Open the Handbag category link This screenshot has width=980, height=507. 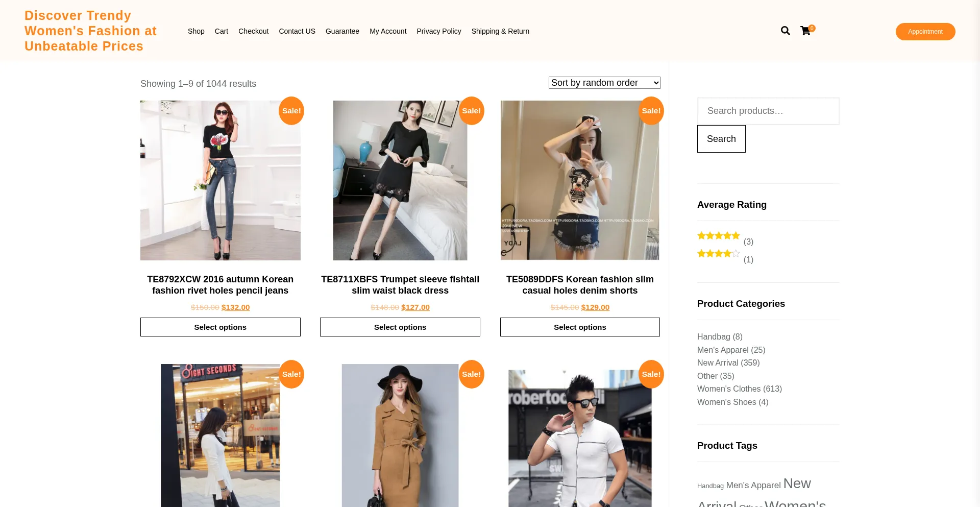point(713,337)
